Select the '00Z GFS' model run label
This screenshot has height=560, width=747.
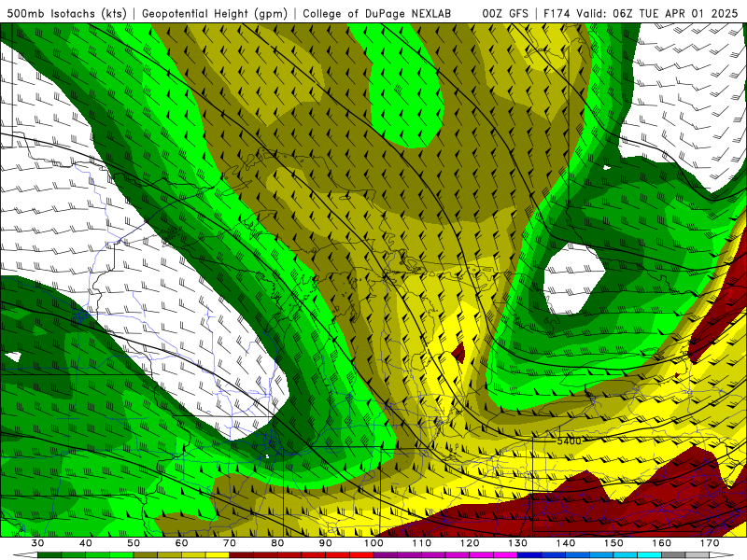click(505, 13)
